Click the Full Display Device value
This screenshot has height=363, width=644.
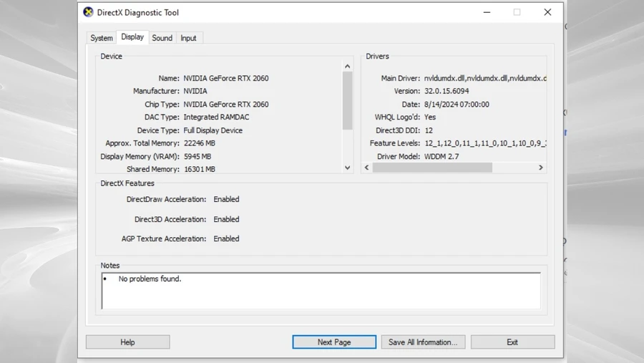(x=213, y=130)
